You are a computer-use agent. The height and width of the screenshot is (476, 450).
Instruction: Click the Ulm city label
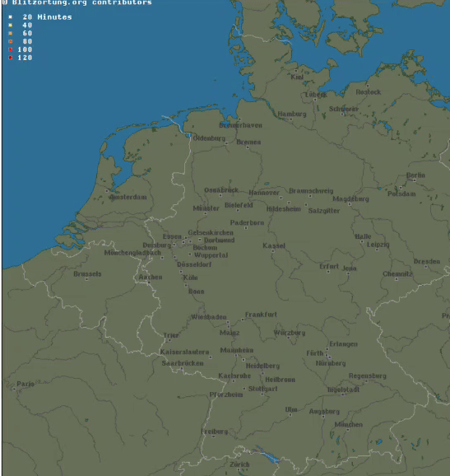(x=291, y=409)
